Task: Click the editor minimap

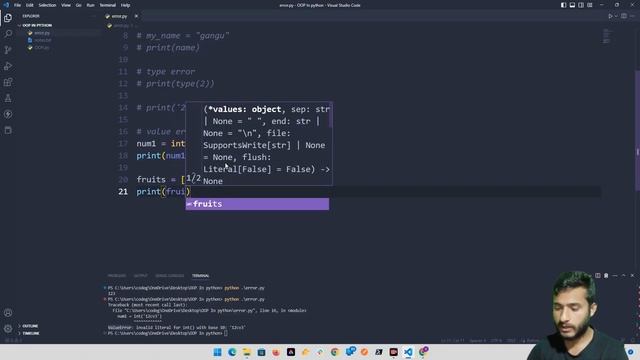Action: point(607,36)
